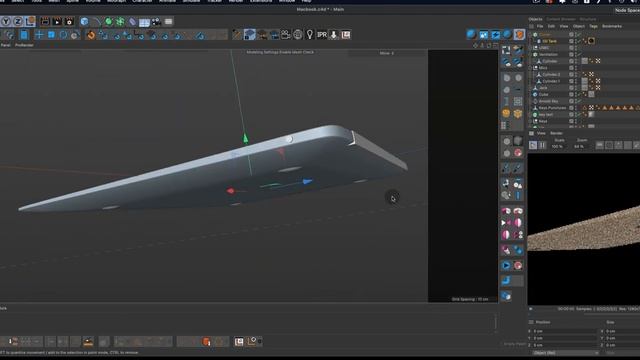Click the green Y axis arrow handle
This screenshot has width=640, height=360.
click(245, 139)
